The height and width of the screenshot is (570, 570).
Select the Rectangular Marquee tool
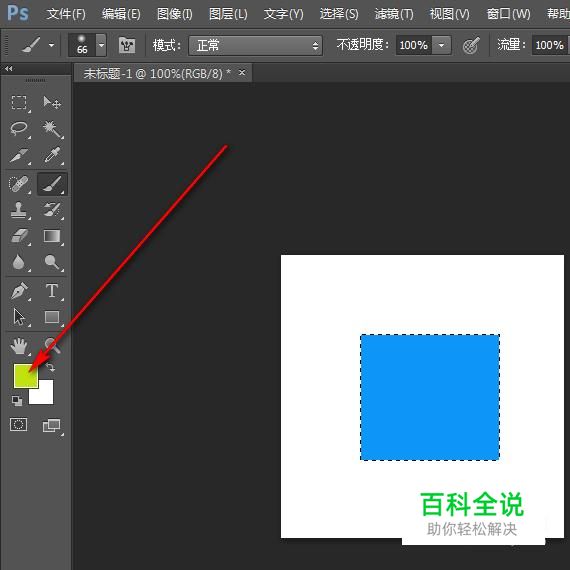click(x=19, y=103)
